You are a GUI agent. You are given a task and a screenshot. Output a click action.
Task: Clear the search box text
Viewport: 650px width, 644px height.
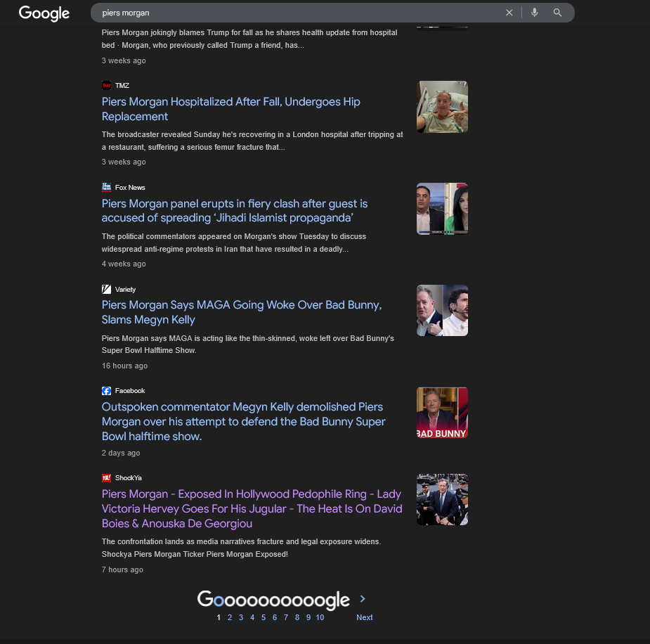click(509, 13)
